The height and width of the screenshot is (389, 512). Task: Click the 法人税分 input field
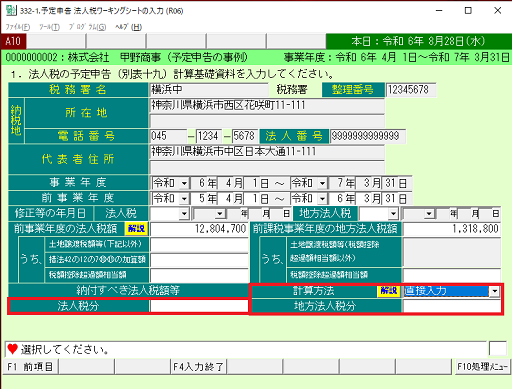click(x=199, y=306)
